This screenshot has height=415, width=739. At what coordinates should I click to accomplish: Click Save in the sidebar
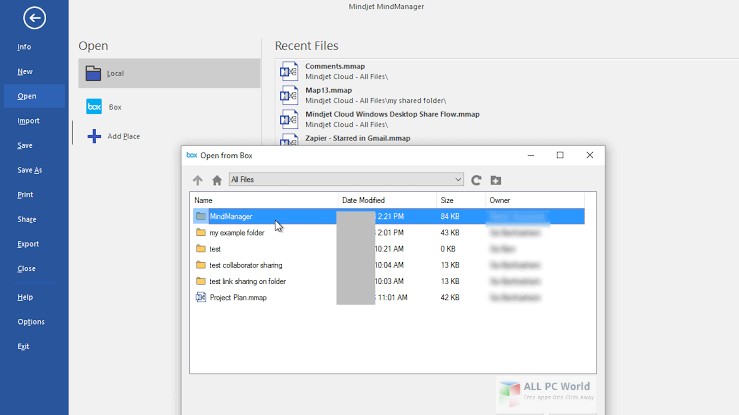click(x=25, y=146)
